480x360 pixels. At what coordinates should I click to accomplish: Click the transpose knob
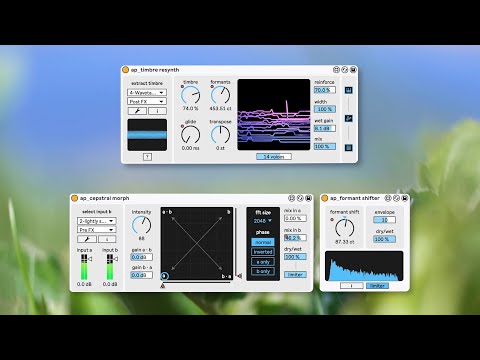tap(220, 135)
